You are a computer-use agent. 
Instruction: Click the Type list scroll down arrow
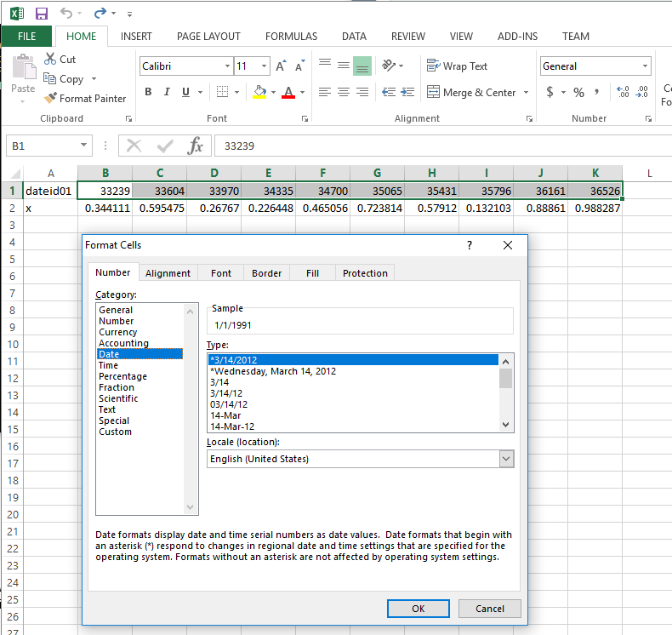point(506,425)
